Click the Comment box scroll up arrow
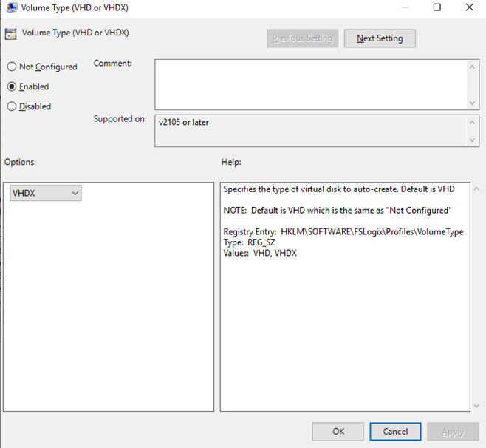Image resolution: width=486 pixels, height=448 pixels. tap(472, 67)
